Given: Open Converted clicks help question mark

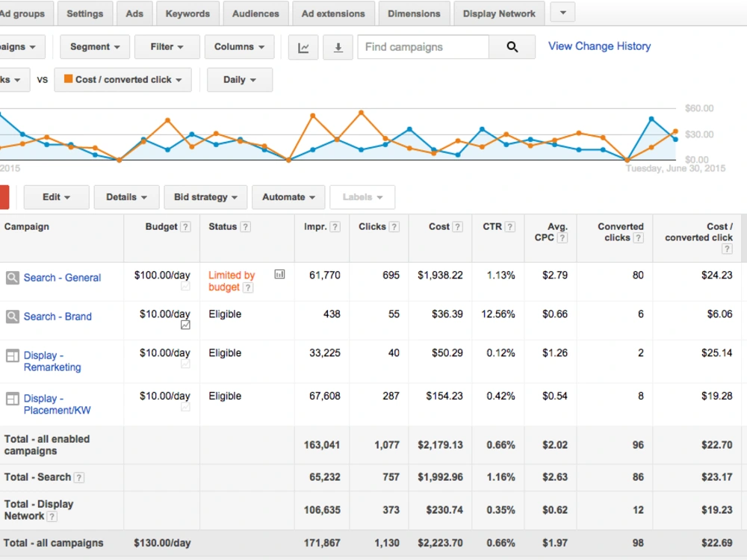Looking at the screenshot, I should 639,238.
